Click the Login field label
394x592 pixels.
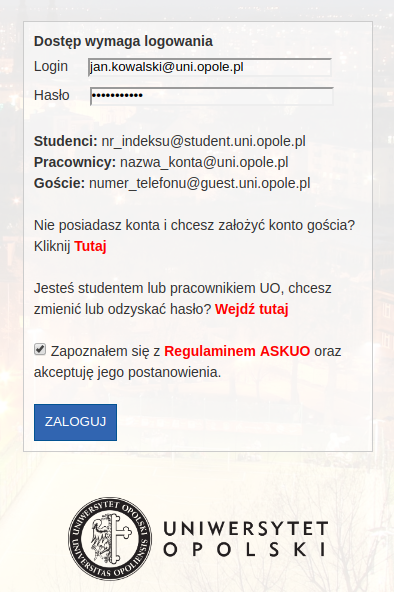point(51,66)
